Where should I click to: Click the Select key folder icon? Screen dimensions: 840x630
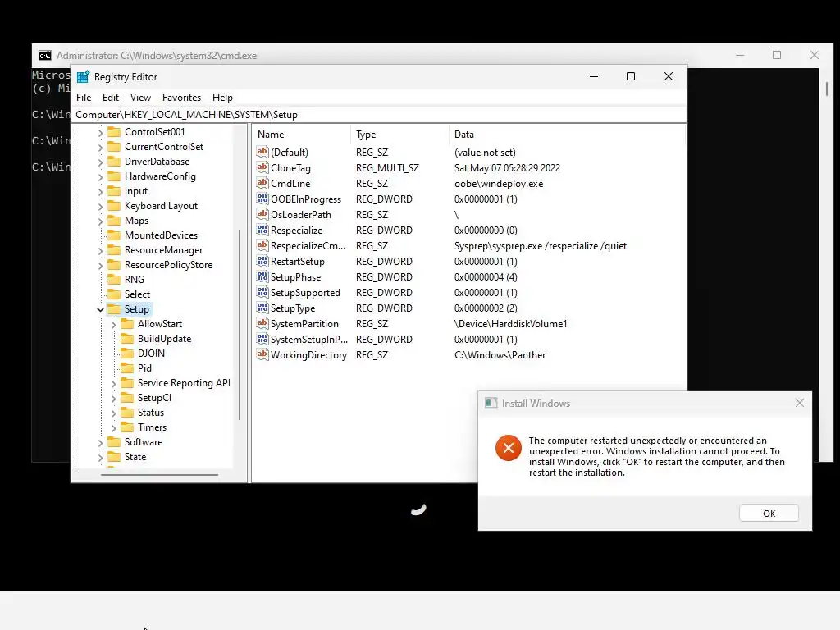114,294
